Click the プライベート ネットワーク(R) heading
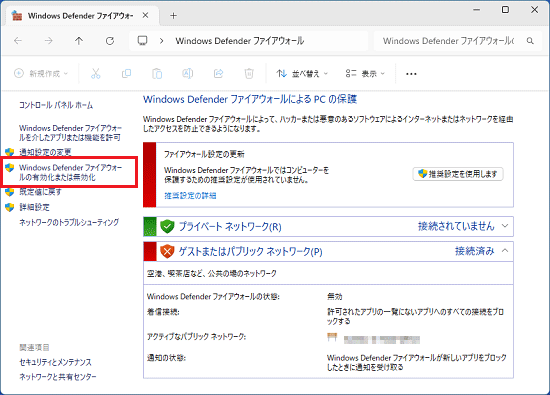The width and height of the screenshot is (550, 395). pos(230,227)
